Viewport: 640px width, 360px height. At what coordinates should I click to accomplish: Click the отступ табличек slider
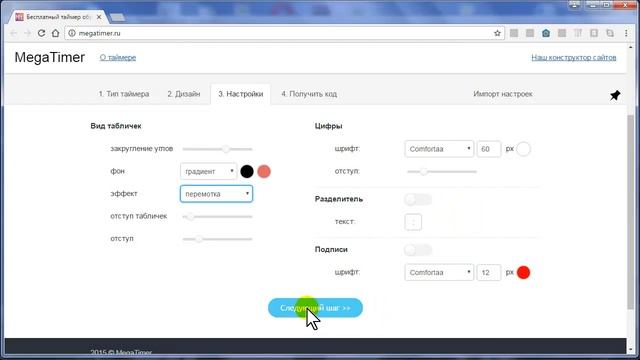(x=217, y=216)
